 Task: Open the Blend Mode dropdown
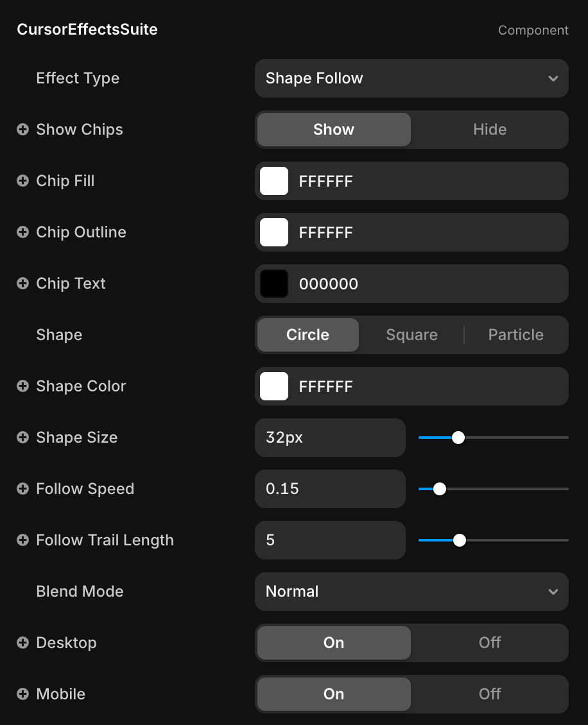click(x=411, y=592)
